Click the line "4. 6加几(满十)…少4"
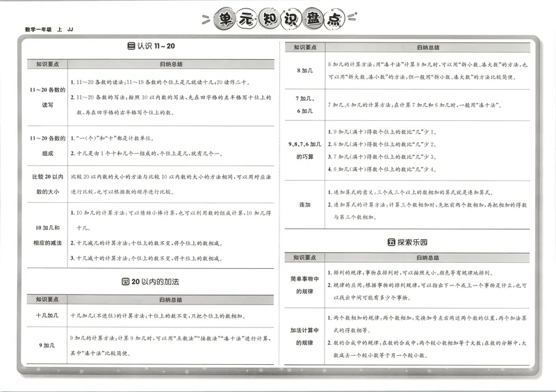The height and width of the screenshot is (392, 556). [x=382, y=169]
